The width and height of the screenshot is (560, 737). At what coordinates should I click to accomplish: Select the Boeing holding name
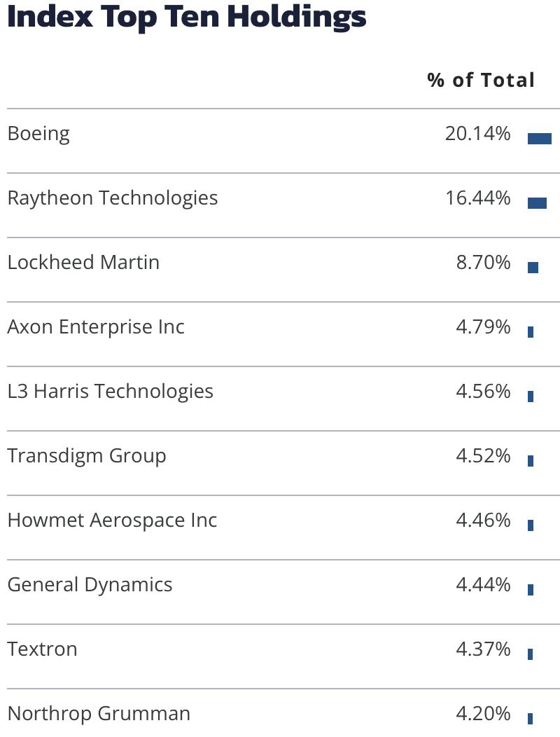tap(38, 134)
